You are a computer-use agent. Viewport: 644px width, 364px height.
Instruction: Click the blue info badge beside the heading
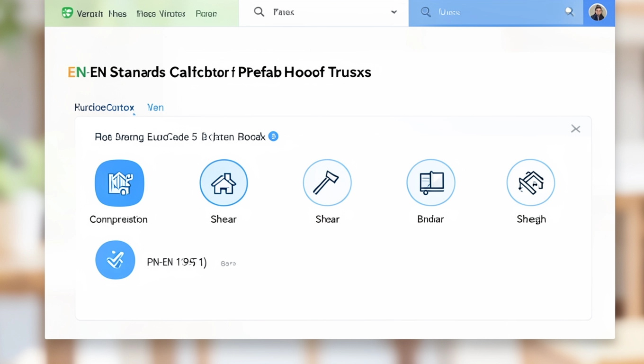click(273, 136)
